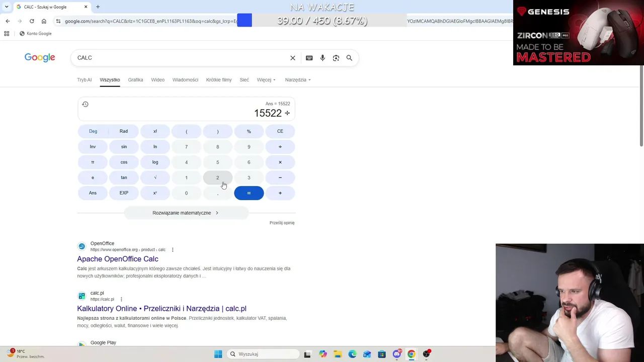Open the Windows Start menu
644x362 pixels.
218,354
